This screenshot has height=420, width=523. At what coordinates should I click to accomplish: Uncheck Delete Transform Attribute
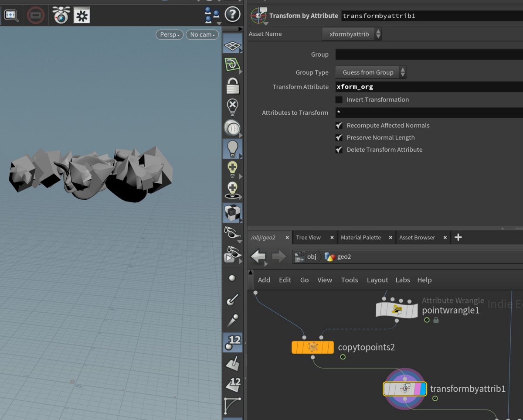(339, 150)
